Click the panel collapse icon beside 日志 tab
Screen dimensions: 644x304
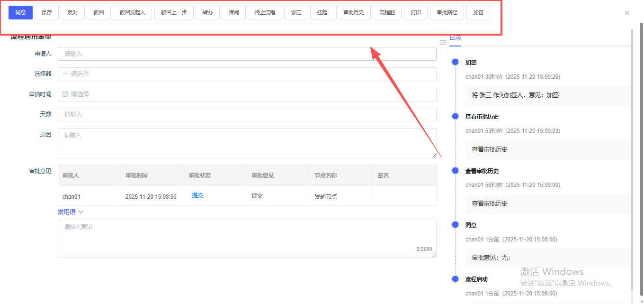(443, 43)
